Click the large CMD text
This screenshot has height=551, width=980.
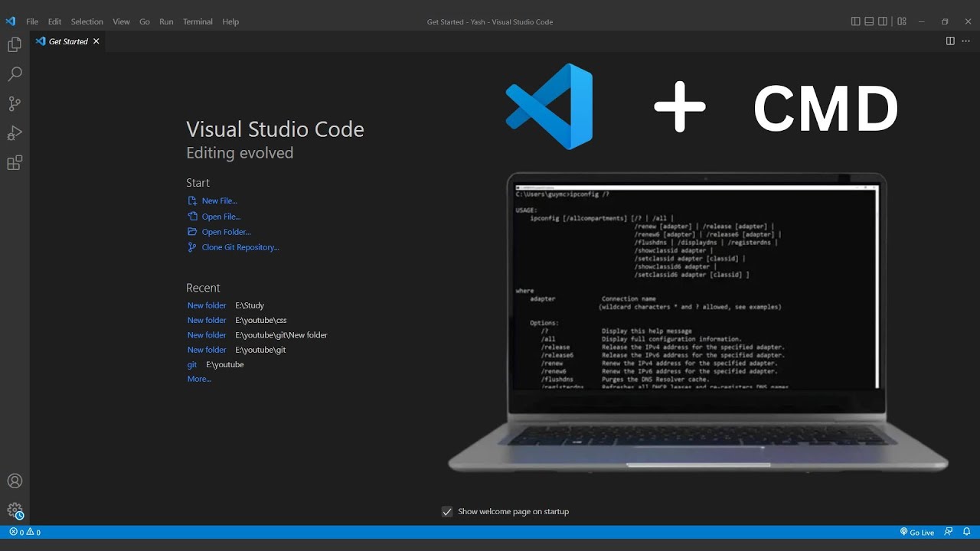[826, 109]
